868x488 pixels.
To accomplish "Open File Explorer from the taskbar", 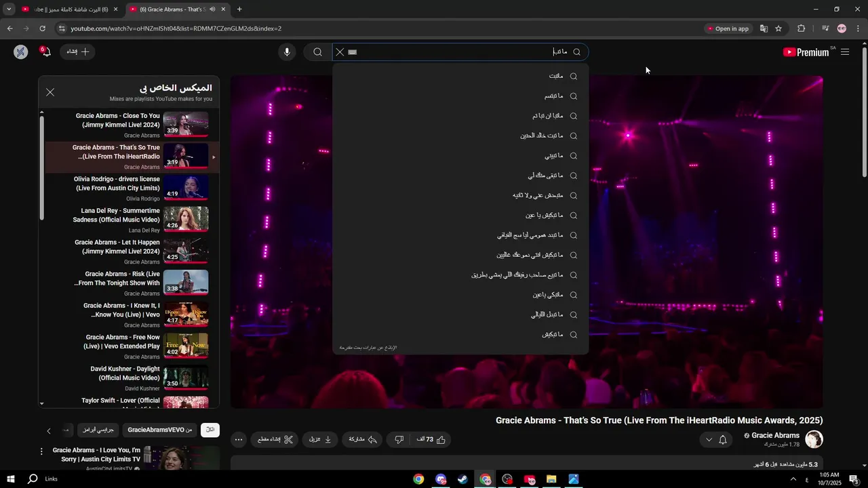I will point(551,479).
